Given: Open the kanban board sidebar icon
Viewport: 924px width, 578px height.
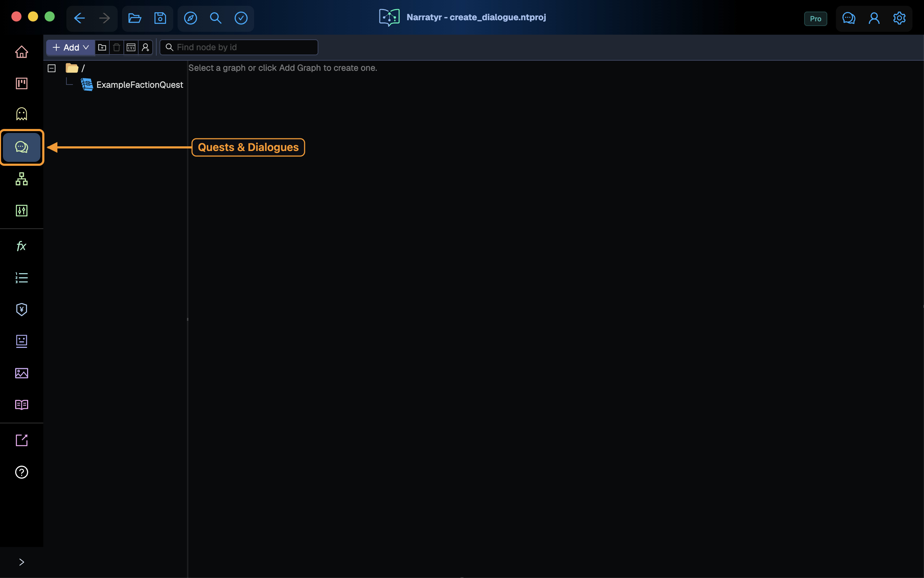Looking at the screenshot, I should point(21,83).
